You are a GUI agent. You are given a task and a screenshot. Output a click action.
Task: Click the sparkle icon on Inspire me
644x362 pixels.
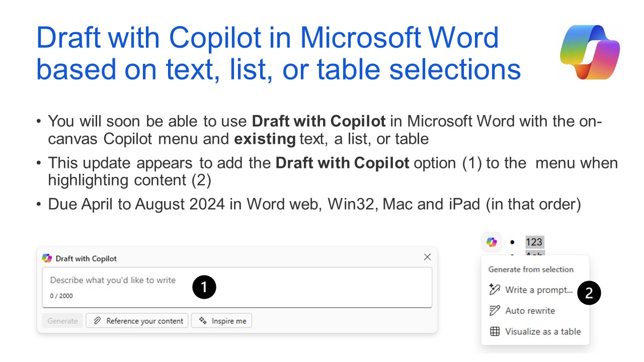203,321
